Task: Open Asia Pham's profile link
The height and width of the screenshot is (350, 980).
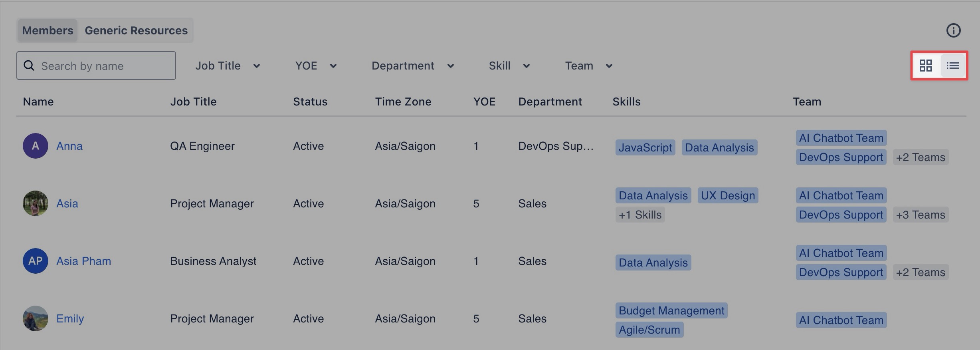Action: point(84,261)
